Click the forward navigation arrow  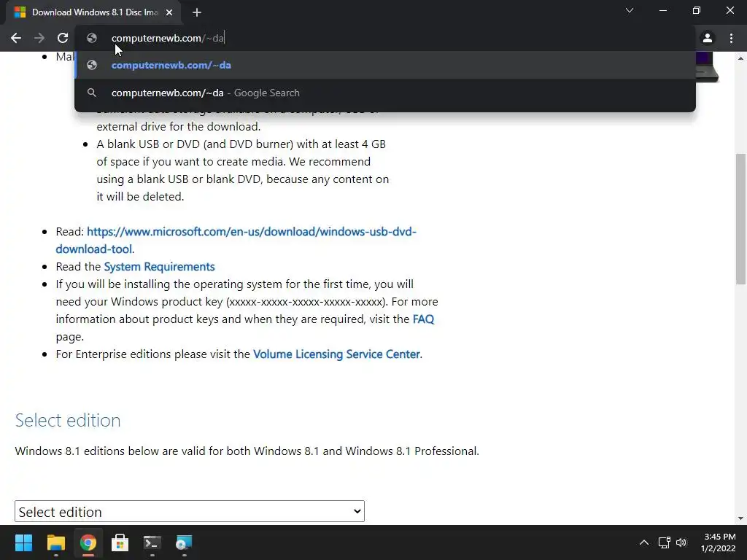tap(39, 38)
